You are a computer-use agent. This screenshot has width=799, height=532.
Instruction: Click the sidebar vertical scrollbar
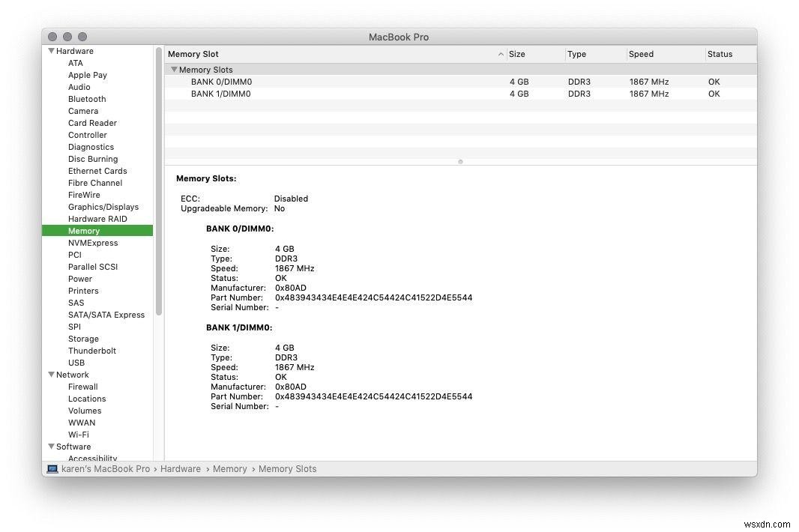tap(159, 181)
